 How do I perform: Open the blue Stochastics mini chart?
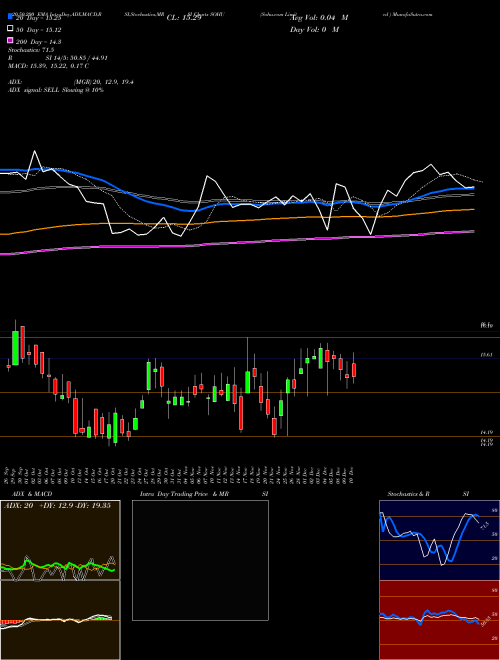pyautogui.click(x=439, y=540)
